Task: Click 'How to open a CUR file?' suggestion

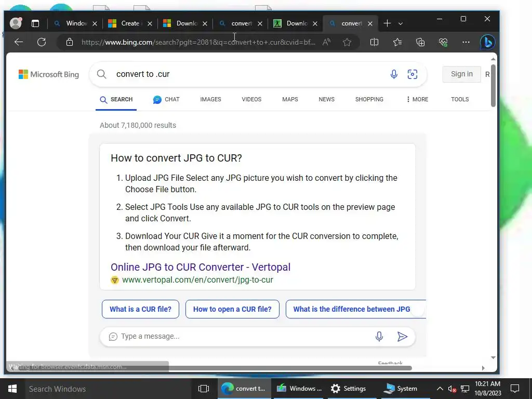Action: click(232, 309)
